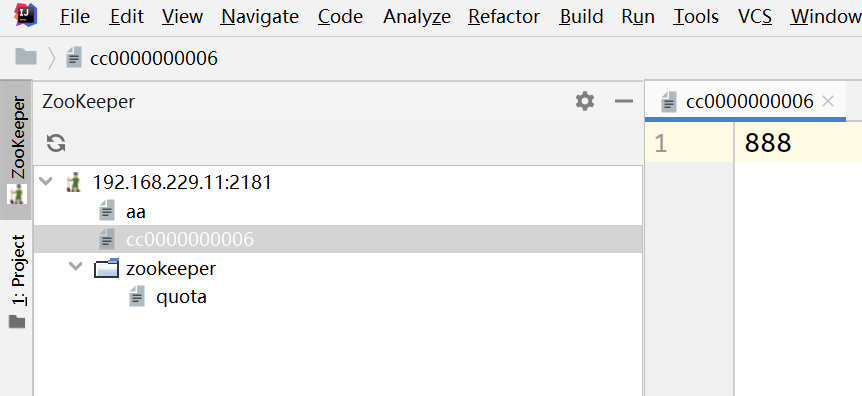Open ZooKeeper panel settings gear
Screen dimensions: 862x396
coord(585,101)
